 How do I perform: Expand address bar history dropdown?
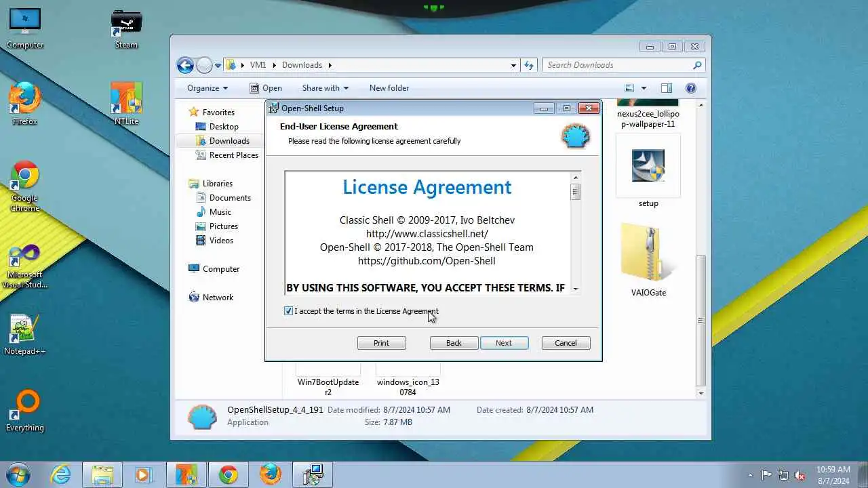click(513, 65)
